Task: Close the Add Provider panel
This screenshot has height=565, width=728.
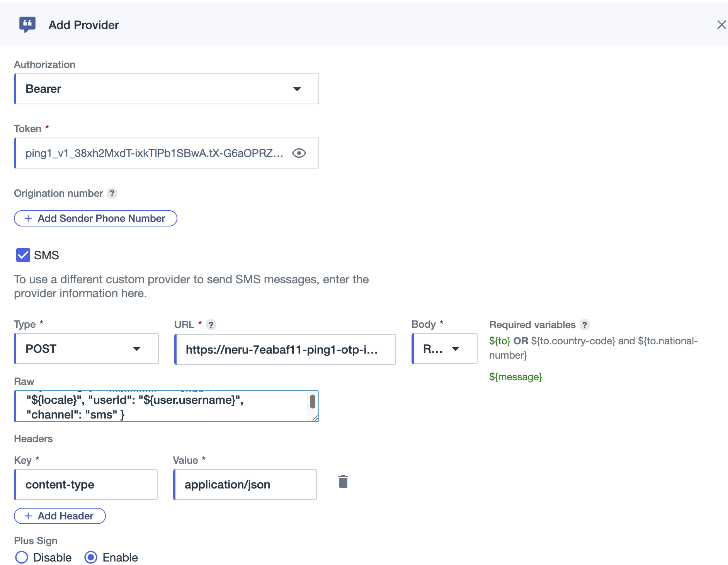Action: click(x=721, y=25)
